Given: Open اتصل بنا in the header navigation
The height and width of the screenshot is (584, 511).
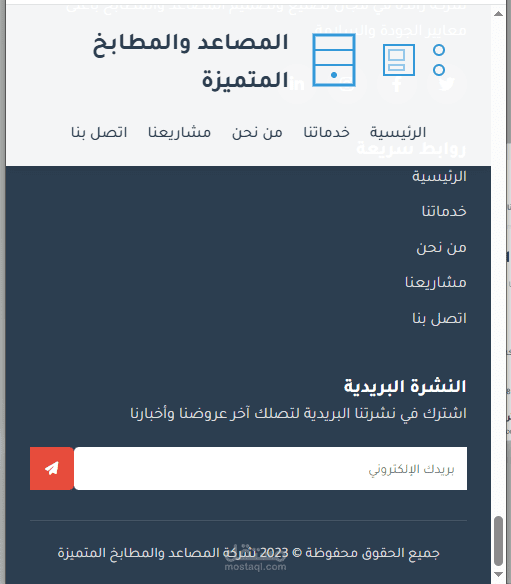Looking at the screenshot, I should tap(99, 132).
